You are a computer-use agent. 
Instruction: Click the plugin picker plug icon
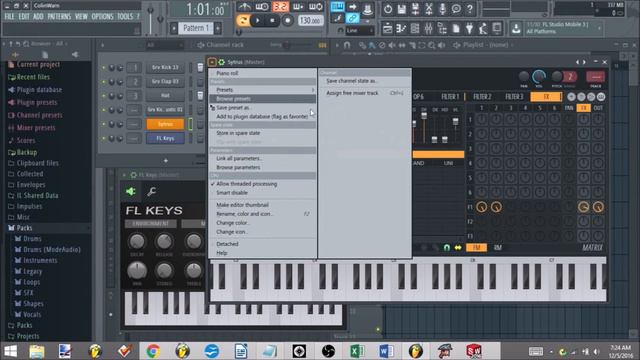tap(469, 29)
